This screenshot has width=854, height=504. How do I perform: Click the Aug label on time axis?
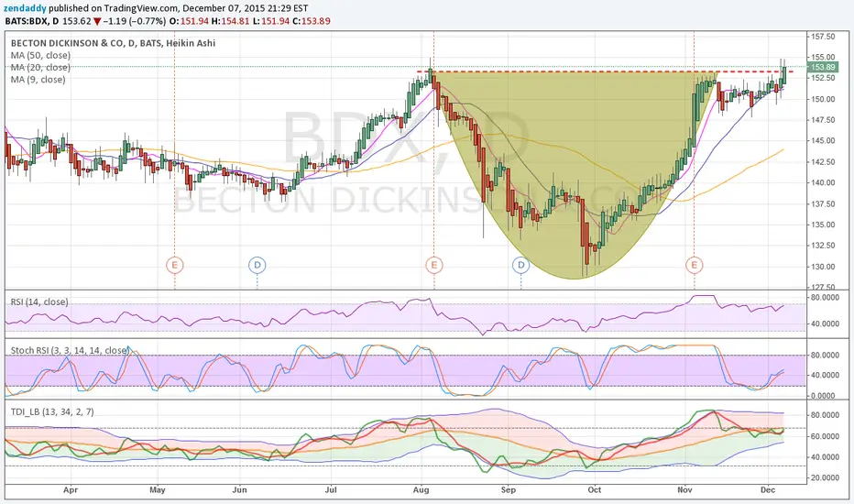(x=421, y=490)
